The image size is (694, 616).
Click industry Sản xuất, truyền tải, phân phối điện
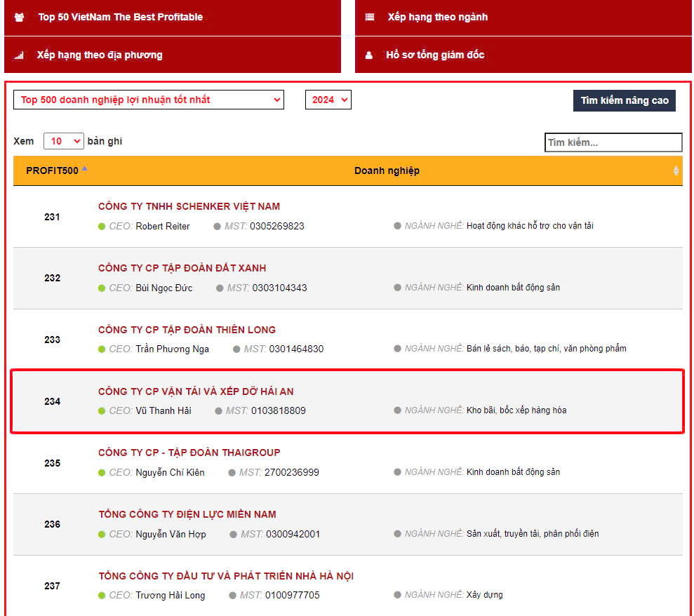tap(533, 534)
